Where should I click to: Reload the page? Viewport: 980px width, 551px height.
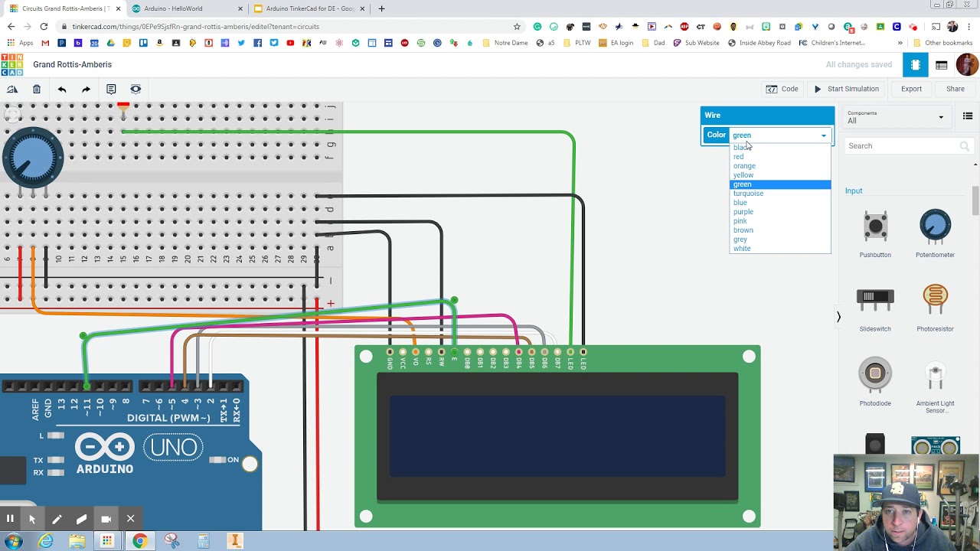pos(44,27)
